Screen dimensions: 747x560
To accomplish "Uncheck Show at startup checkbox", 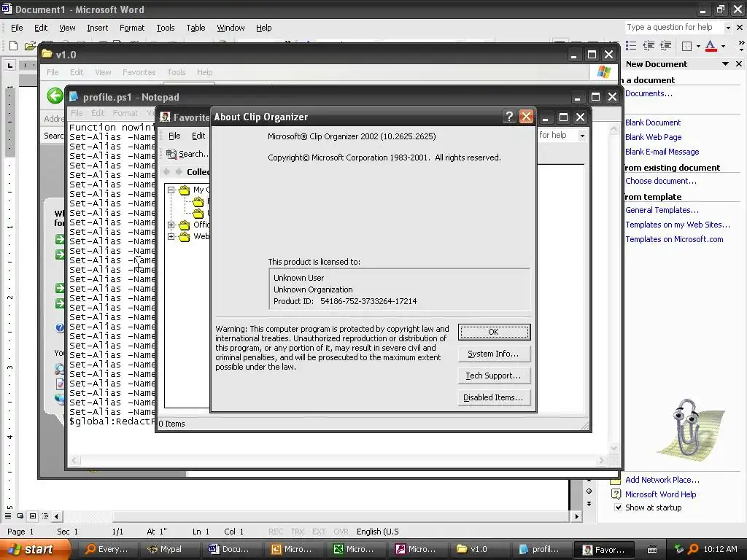I will click(x=618, y=507).
